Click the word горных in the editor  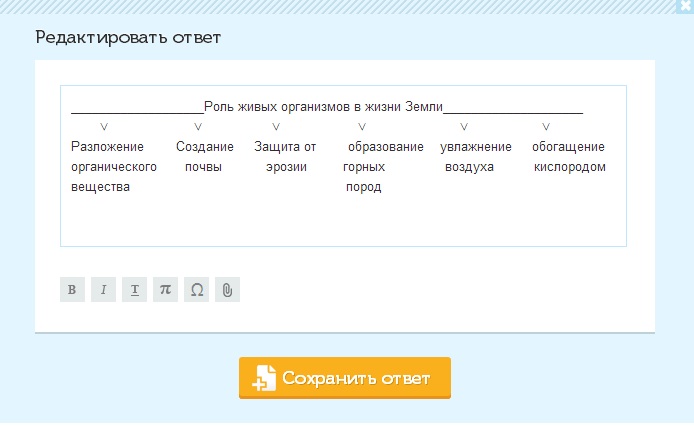tap(364, 167)
